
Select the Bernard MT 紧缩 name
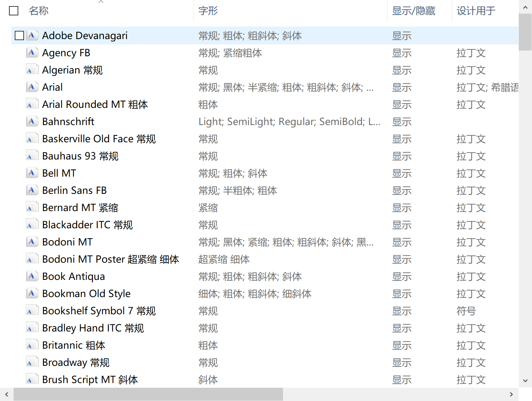[x=80, y=207]
